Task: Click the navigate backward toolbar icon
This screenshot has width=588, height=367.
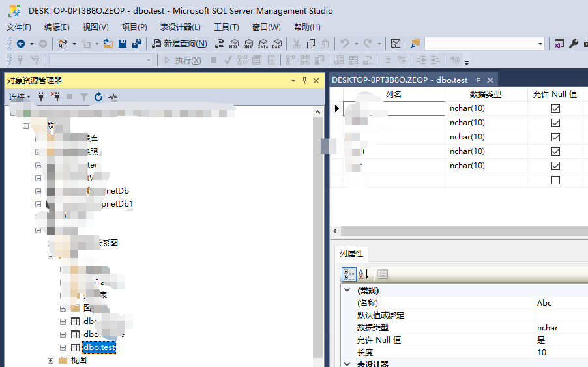Action: pos(21,44)
